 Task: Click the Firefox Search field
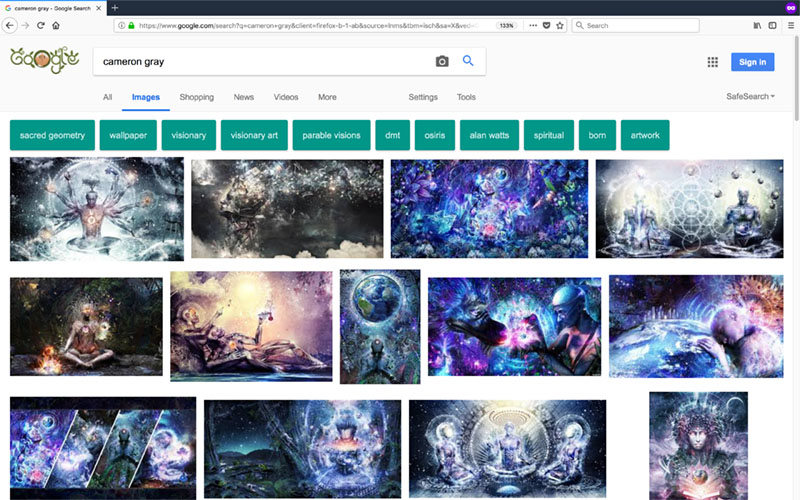[x=635, y=26]
